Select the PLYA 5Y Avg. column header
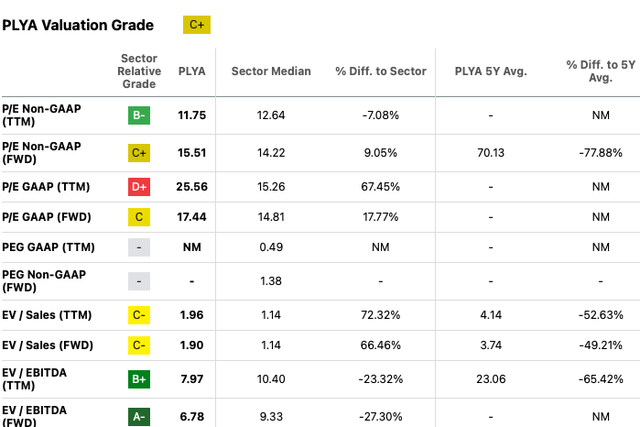Image resolution: width=640 pixels, height=427 pixels. click(x=491, y=71)
